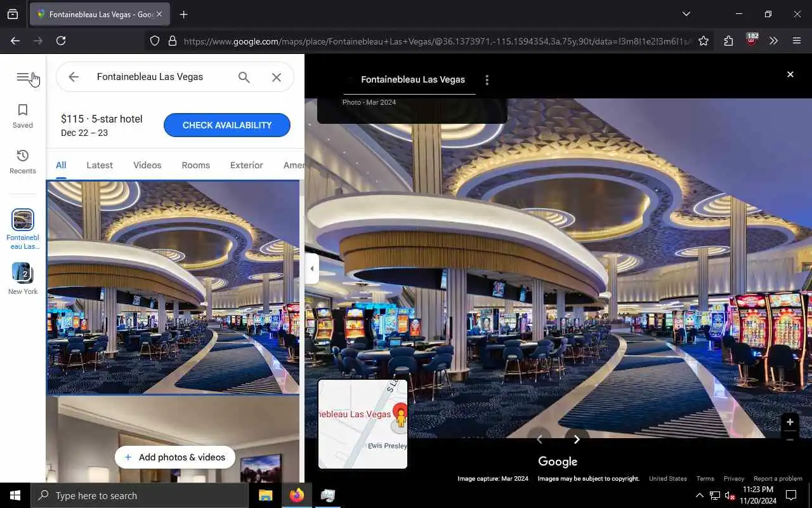Screen dimensions: 812x508
Task: Open the minimap with Pegman
Action: point(363,424)
